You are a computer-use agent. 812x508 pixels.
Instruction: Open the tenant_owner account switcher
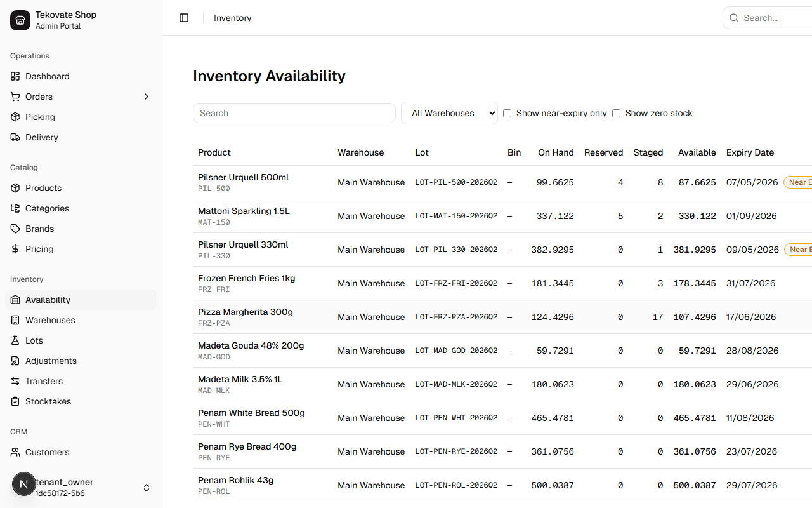pos(81,488)
